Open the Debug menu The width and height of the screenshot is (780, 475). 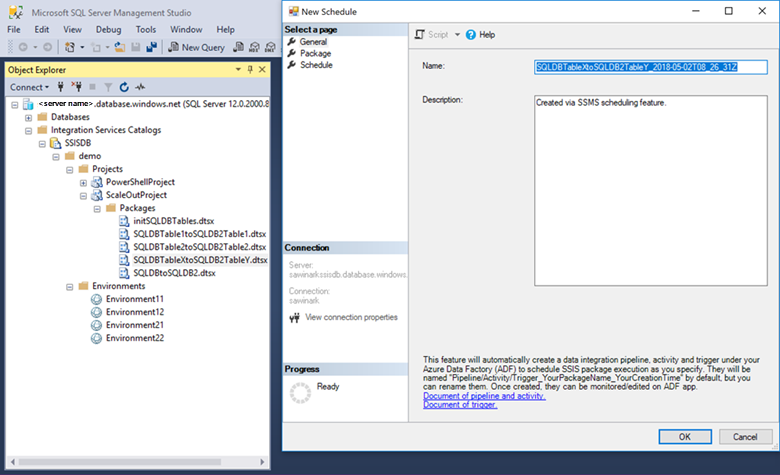[108, 30]
